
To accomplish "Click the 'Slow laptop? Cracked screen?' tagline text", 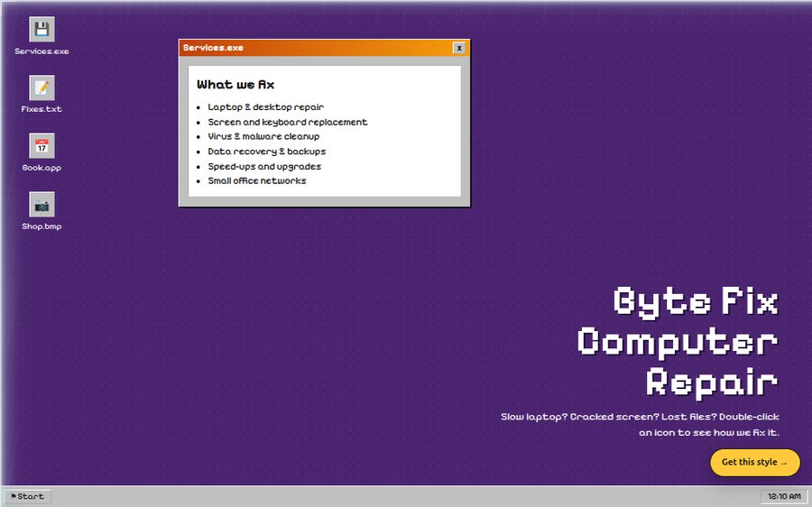I will tap(640, 424).
